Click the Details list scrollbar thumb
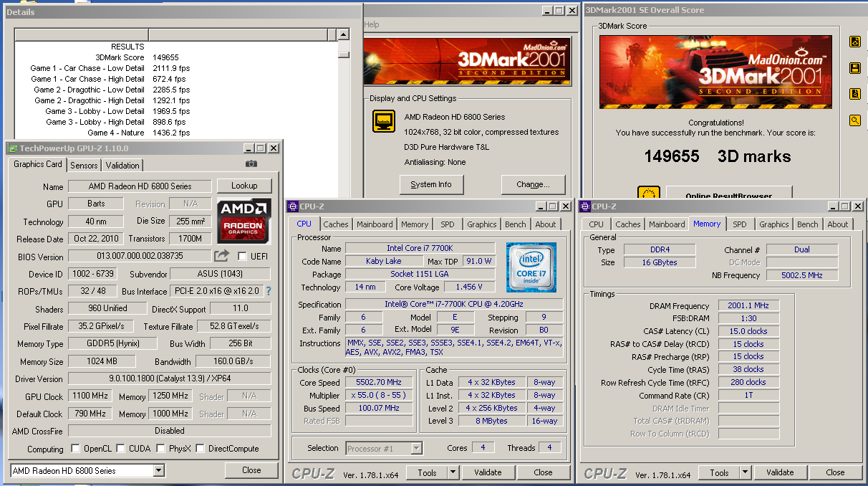Image resolution: width=868 pixels, height=486 pixels. click(x=344, y=54)
